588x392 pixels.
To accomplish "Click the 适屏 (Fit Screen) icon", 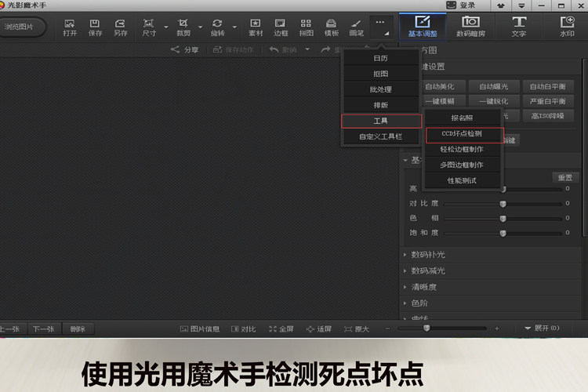I will [x=310, y=329].
